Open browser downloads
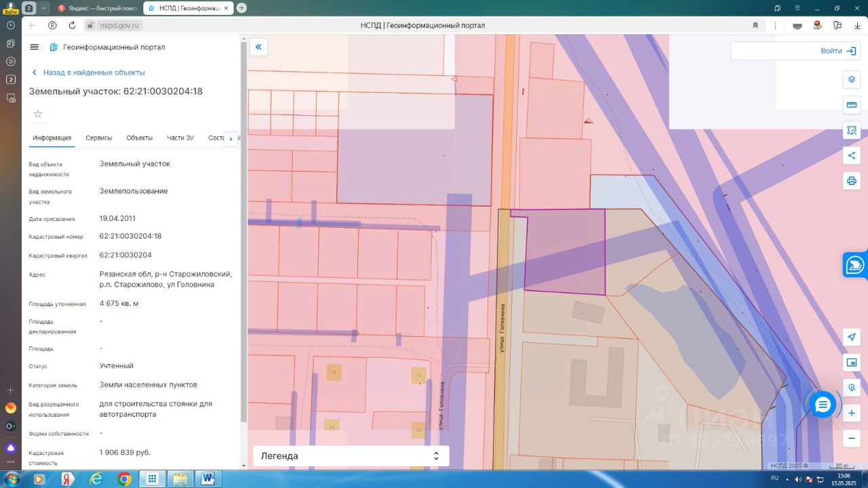The width and height of the screenshot is (868, 488). pos(857,25)
